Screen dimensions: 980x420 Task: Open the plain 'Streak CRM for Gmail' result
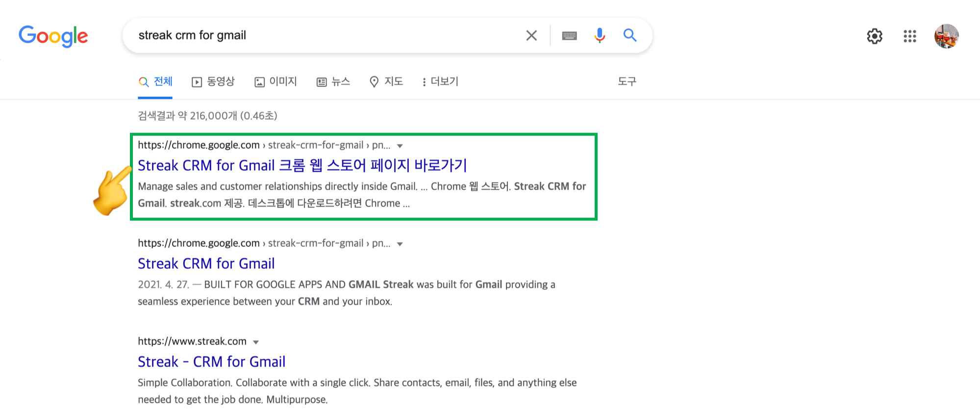(x=206, y=263)
